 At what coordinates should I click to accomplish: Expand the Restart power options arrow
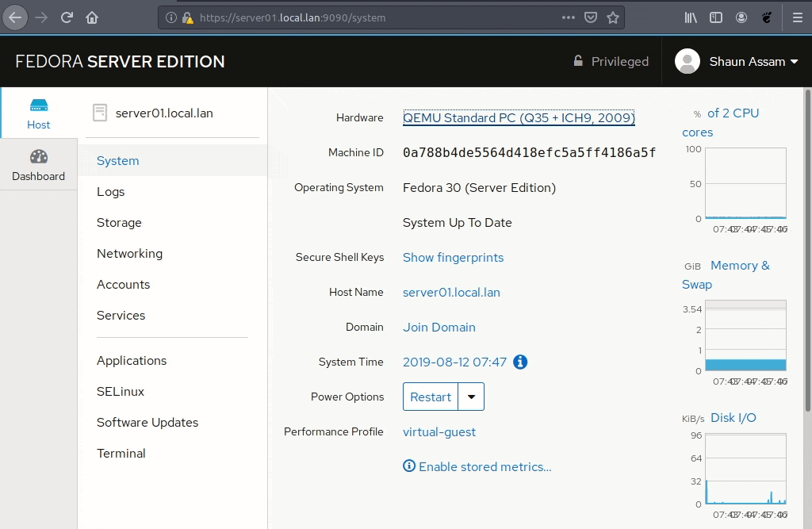click(x=472, y=397)
